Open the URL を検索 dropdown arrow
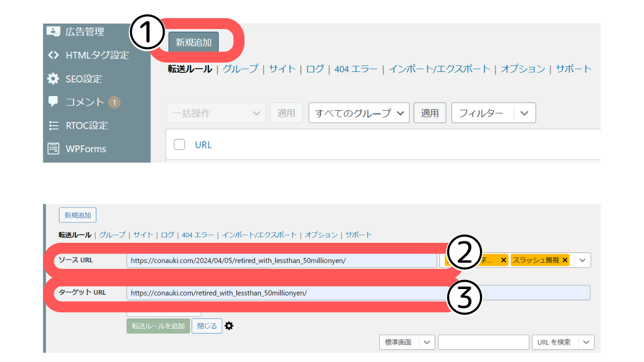The height and width of the screenshot is (362, 644). (x=586, y=342)
